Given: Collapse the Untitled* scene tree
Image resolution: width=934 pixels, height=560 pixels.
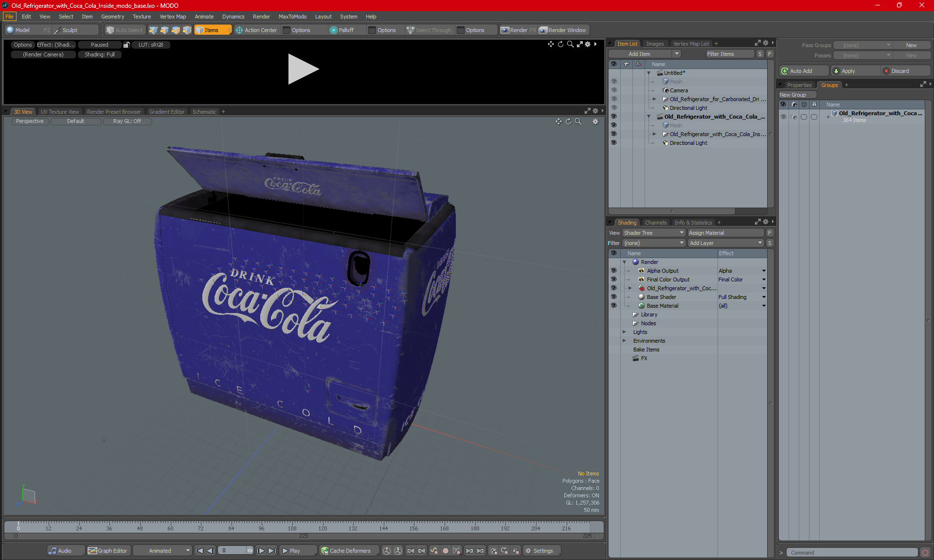Looking at the screenshot, I should pos(649,73).
